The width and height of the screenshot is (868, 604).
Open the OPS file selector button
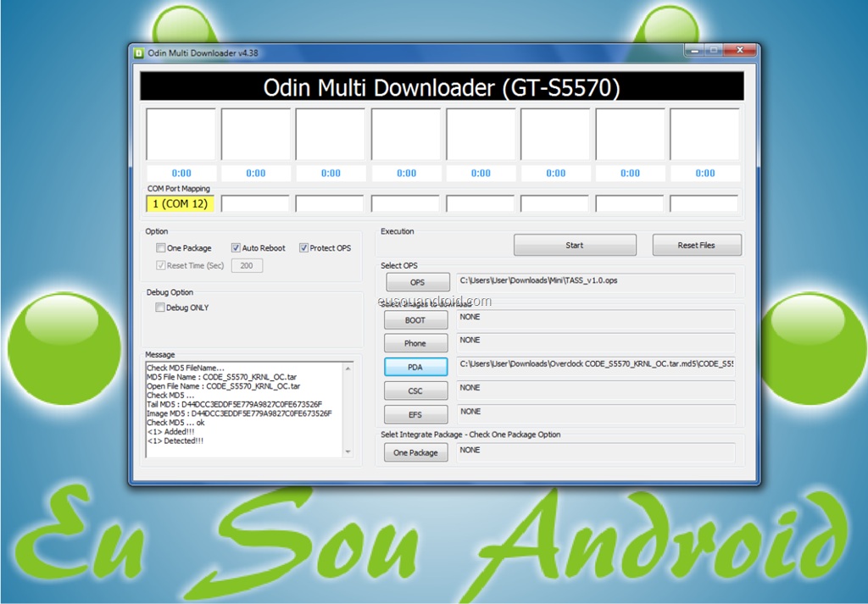(417, 282)
